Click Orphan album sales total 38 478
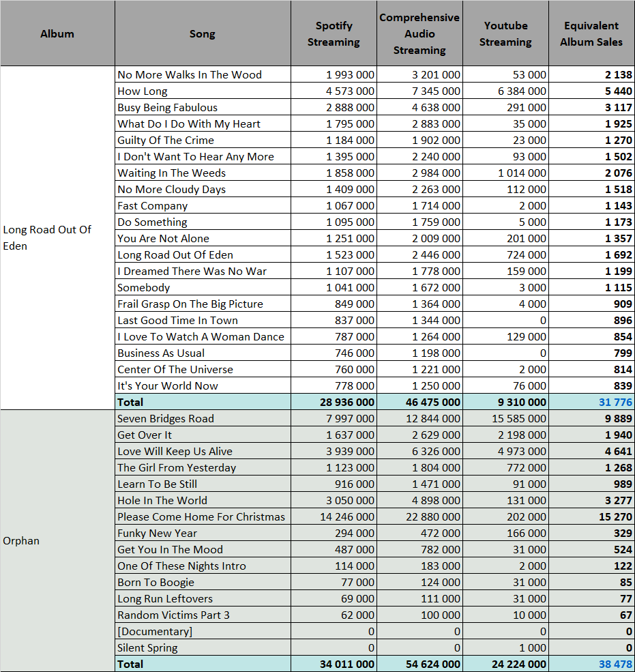Image resolution: width=635 pixels, height=672 pixels. coord(592,664)
